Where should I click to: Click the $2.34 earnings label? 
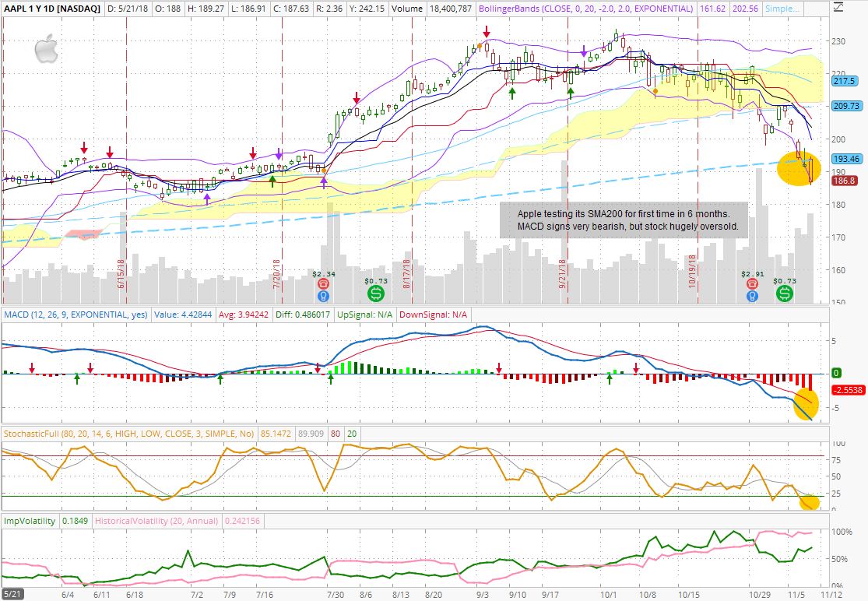point(323,273)
